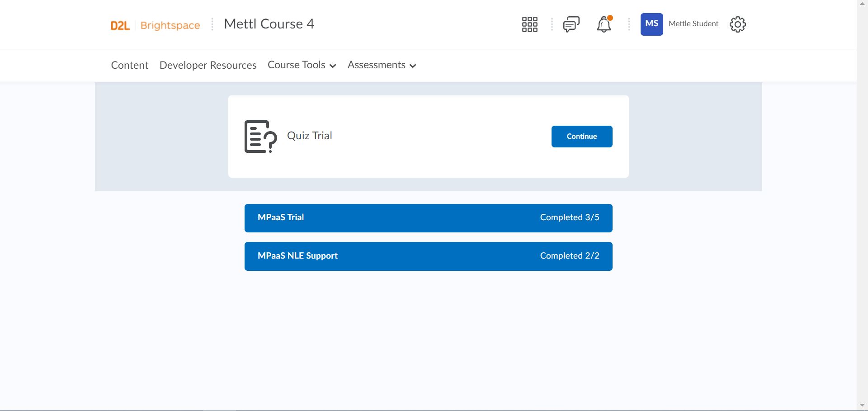The height and width of the screenshot is (411, 868).
Task: Expand the Course Tools dropdown
Action: 302,65
